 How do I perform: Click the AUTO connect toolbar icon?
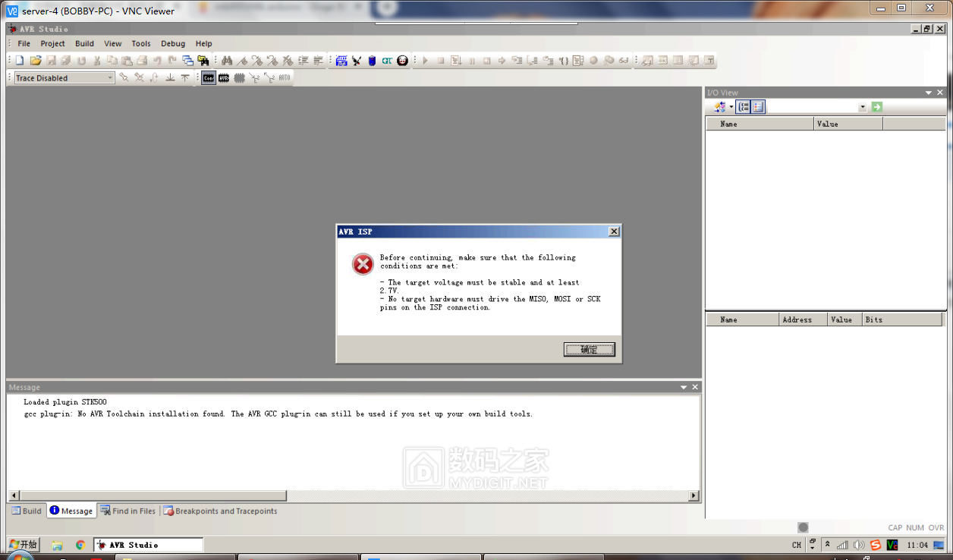click(285, 77)
